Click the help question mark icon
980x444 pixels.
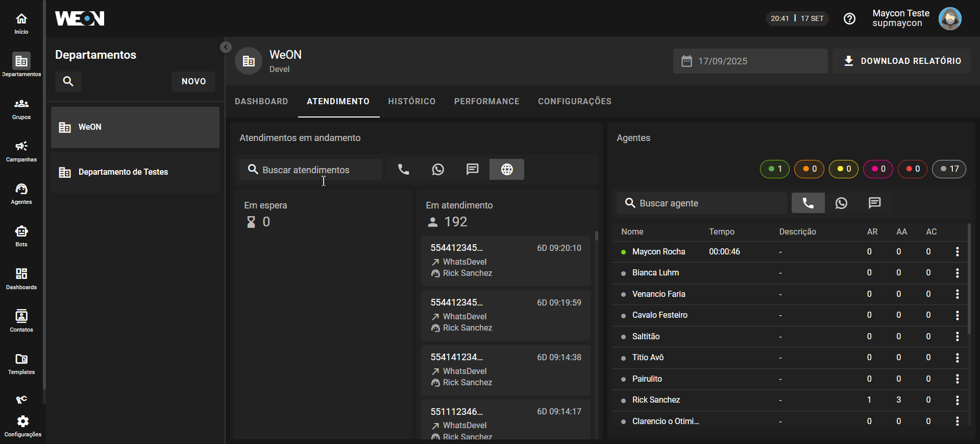[x=849, y=19]
